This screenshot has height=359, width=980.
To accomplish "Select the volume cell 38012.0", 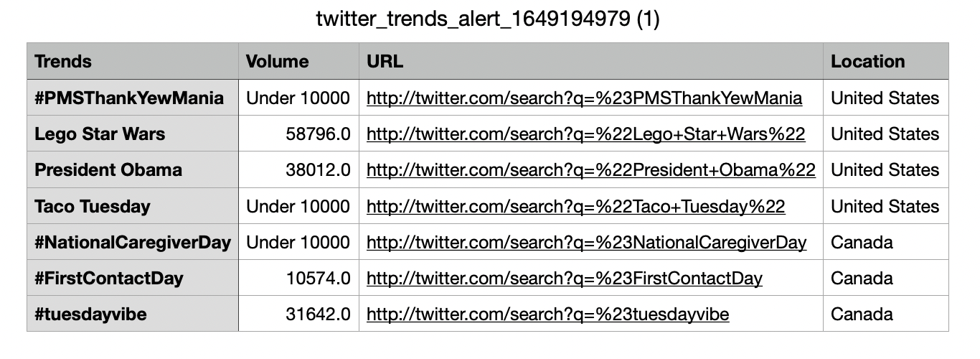I will (298, 169).
